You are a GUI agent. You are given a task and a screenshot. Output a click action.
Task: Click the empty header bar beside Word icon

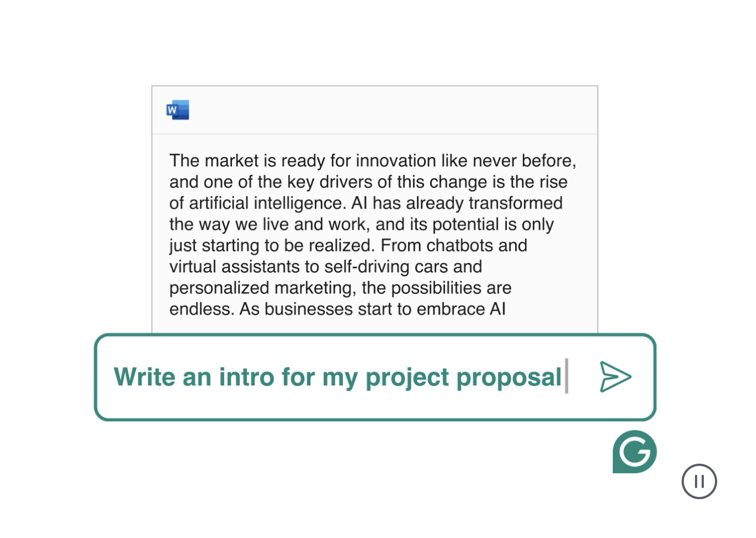[393, 110]
